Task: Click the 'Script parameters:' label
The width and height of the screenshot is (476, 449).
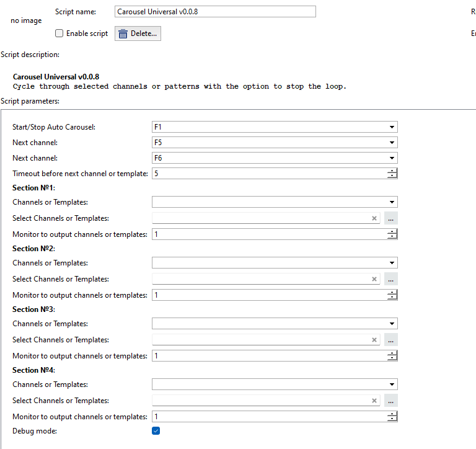Action: click(x=30, y=101)
